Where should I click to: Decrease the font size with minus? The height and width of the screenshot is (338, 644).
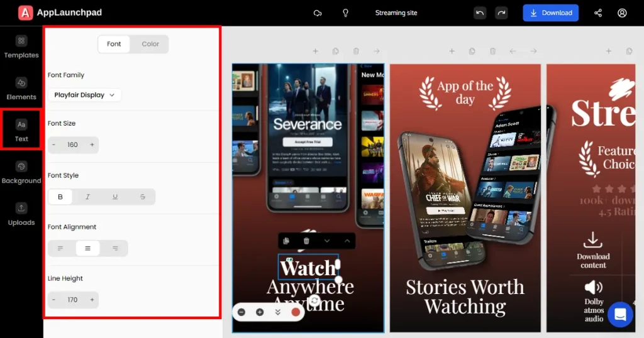tap(54, 144)
